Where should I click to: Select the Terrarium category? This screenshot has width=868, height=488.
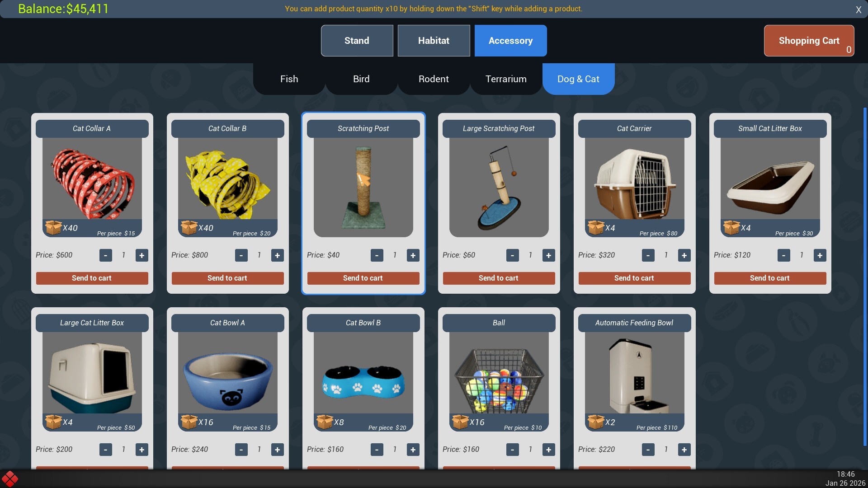pyautogui.click(x=505, y=79)
